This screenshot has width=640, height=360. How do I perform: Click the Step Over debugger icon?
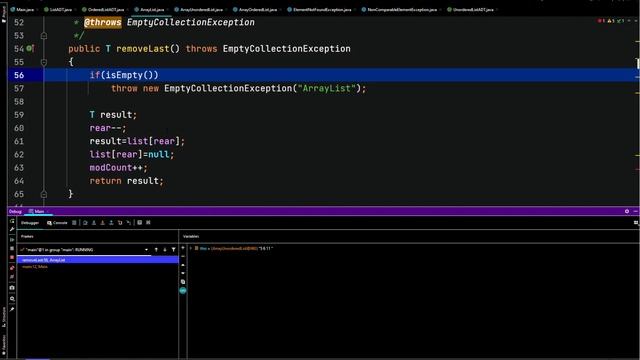[x=85, y=223]
